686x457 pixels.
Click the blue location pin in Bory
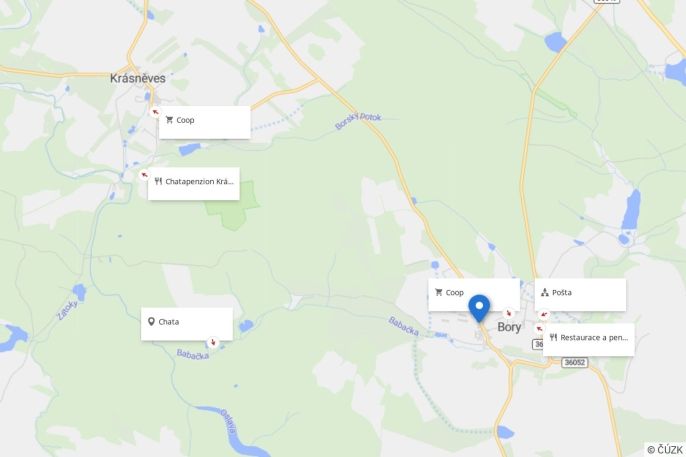(479, 308)
